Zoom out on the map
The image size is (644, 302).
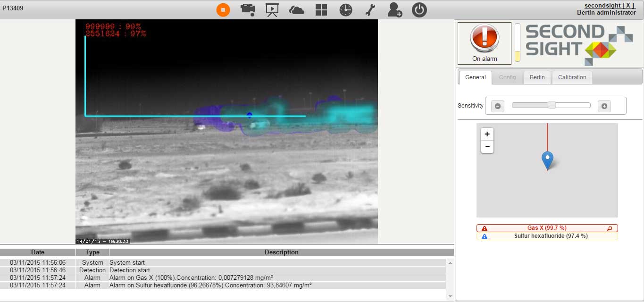click(x=487, y=147)
